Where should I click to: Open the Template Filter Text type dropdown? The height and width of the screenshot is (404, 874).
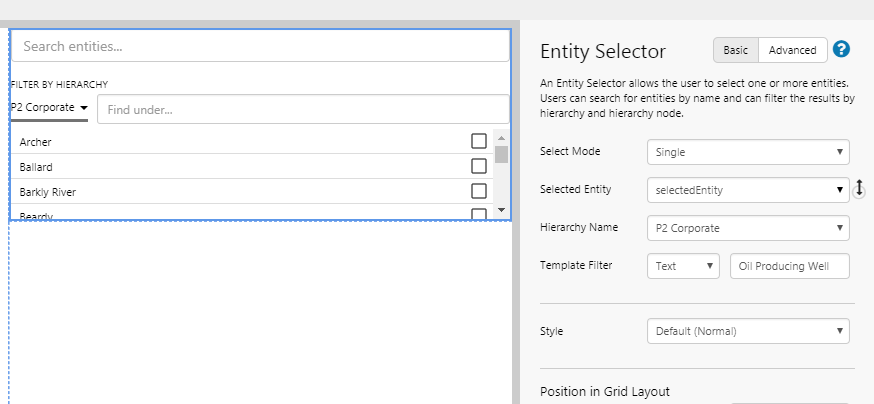[683, 266]
